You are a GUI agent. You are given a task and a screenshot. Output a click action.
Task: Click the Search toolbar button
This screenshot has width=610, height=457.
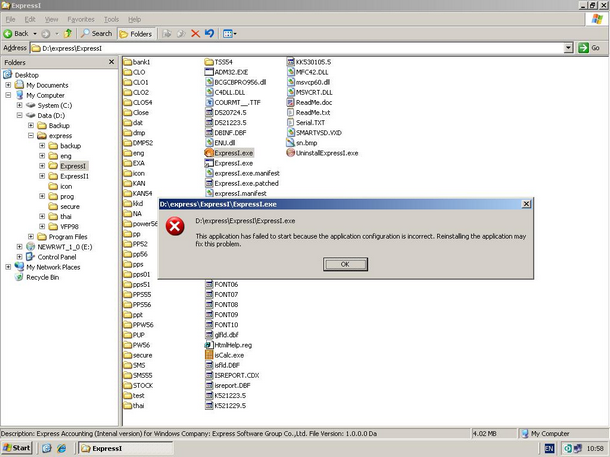coord(96,33)
